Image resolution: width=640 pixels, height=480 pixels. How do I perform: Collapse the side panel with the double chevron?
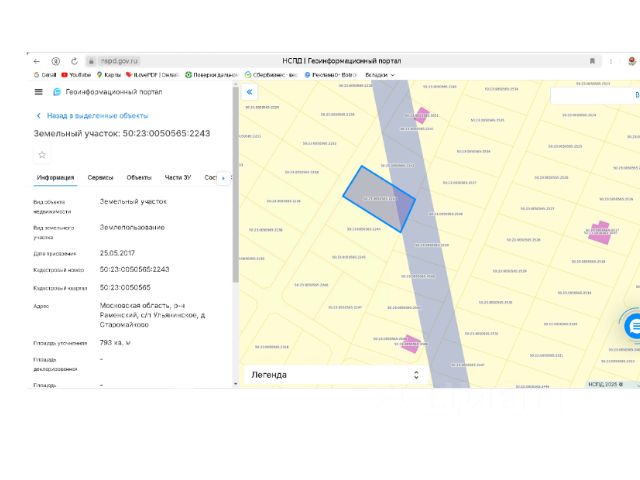[249, 92]
